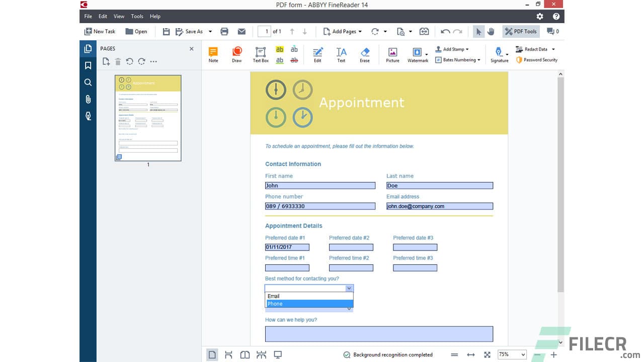Select the Erase tool
Image resolution: width=644 pixels, height=362 pixels.
click(x=364, y=54)
